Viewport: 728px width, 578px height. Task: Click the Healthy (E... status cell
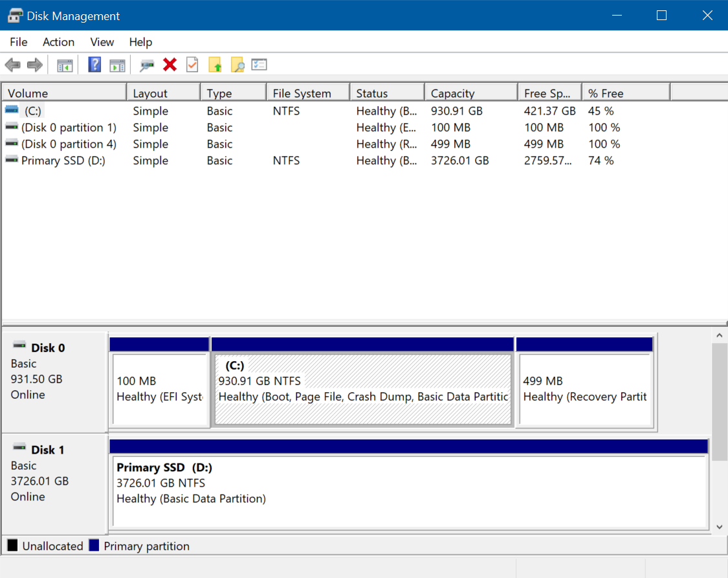click(x=386, y=128)
